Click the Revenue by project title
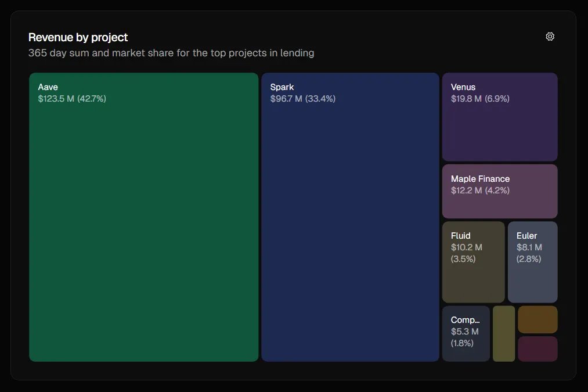Viewport: 588px width, 392px height. (x=78, y=37)
